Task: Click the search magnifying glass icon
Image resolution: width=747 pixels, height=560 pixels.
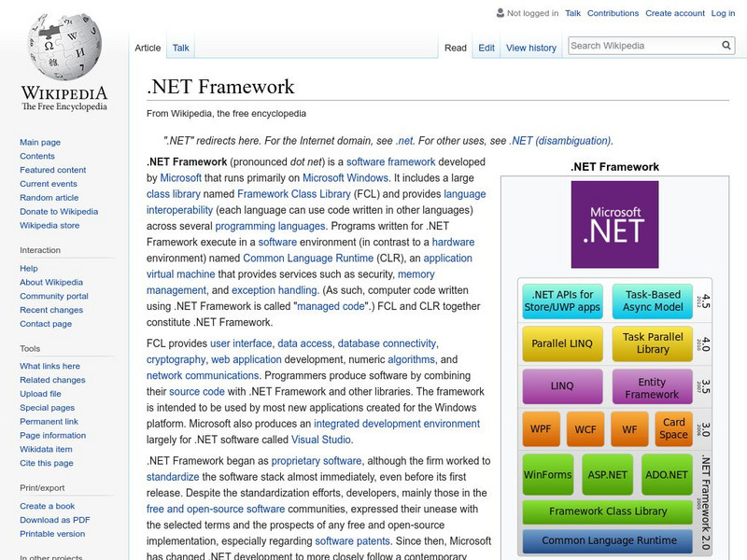Action: [x=726, y=44]
